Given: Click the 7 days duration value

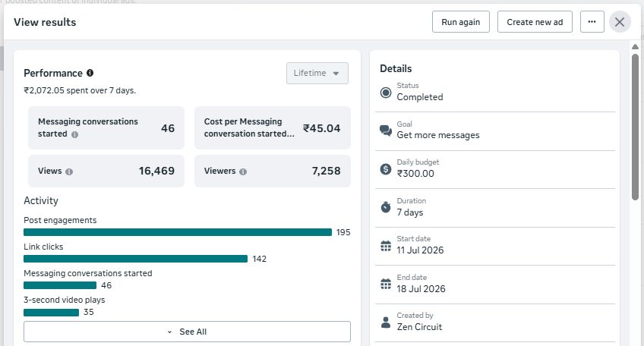Looking at the screenshot, I should pyautogui.click(x=410, y=212).
